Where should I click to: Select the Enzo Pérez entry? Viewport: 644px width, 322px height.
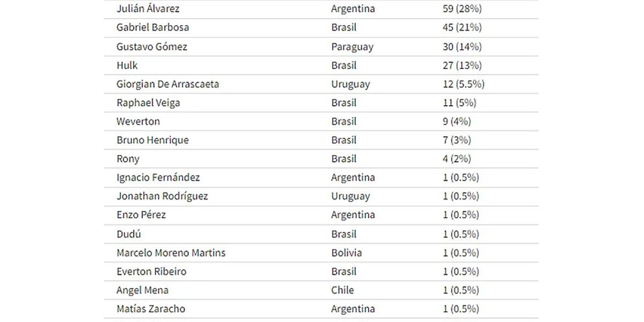(141, 215)
